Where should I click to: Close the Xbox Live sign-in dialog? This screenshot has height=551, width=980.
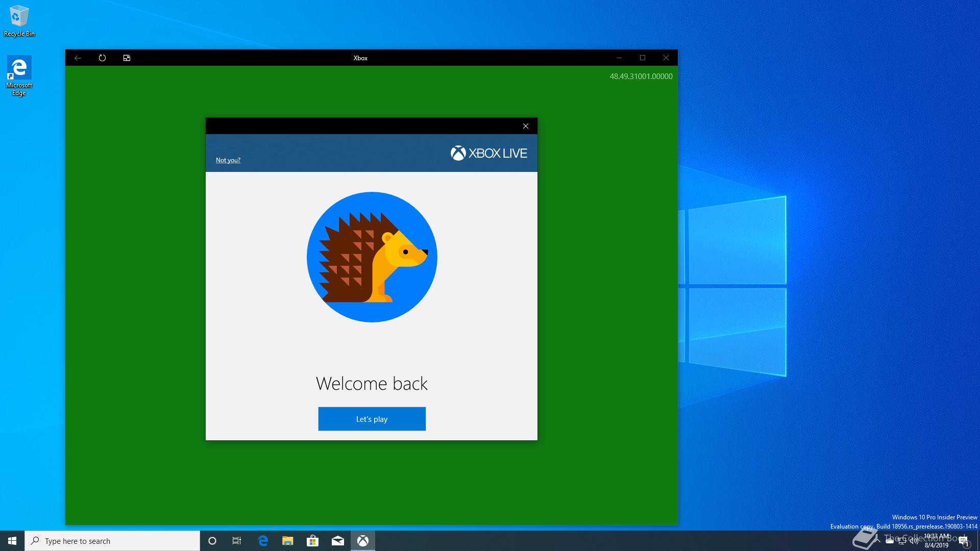[x=526, y=126]
